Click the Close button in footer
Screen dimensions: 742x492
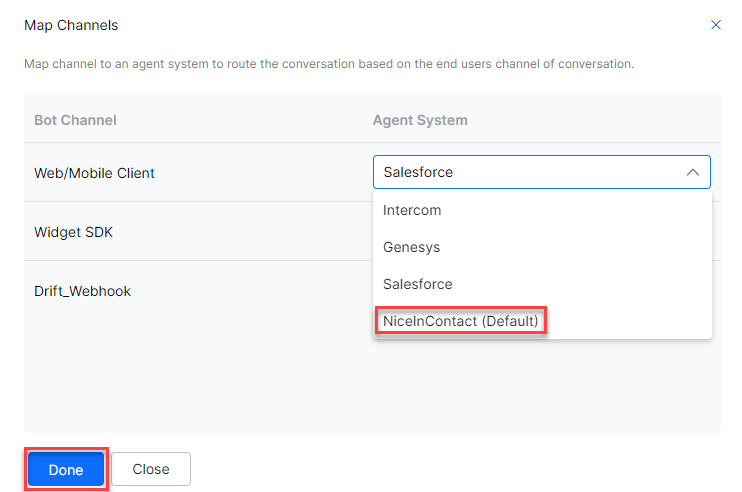coord(151,469)
